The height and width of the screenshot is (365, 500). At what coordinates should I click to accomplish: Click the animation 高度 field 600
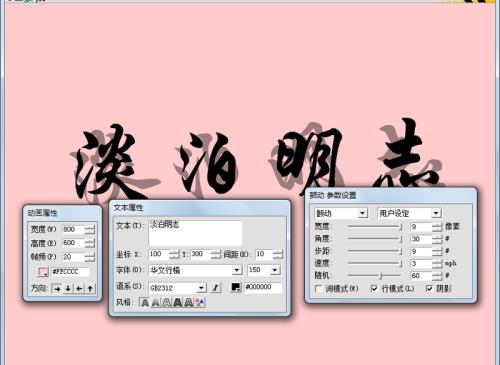tap(73, 243)
